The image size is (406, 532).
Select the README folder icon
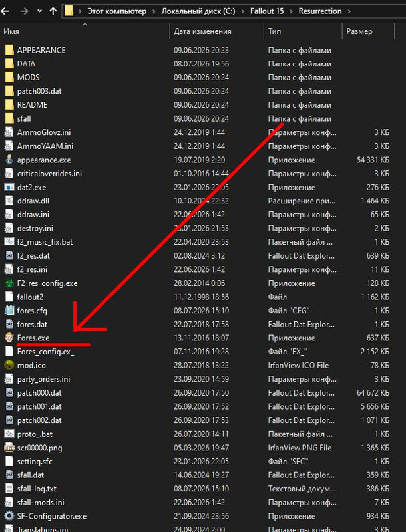9,105
